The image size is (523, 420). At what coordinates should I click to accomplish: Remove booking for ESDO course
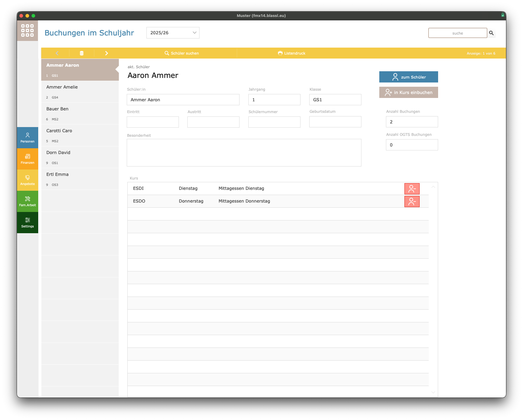[412, 201]
